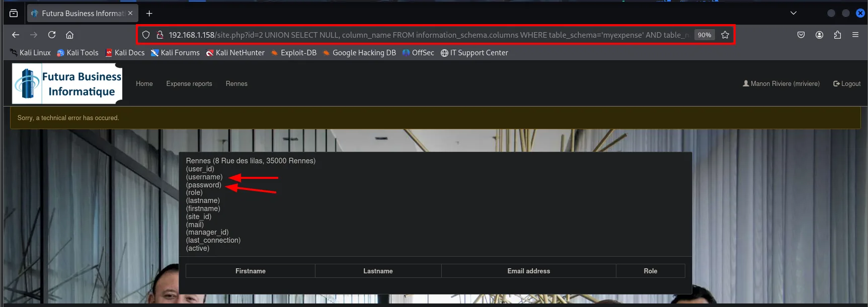This screenshot has height=307, width=868.
Task: Click the Rennes address heading text
Action: 251,161
